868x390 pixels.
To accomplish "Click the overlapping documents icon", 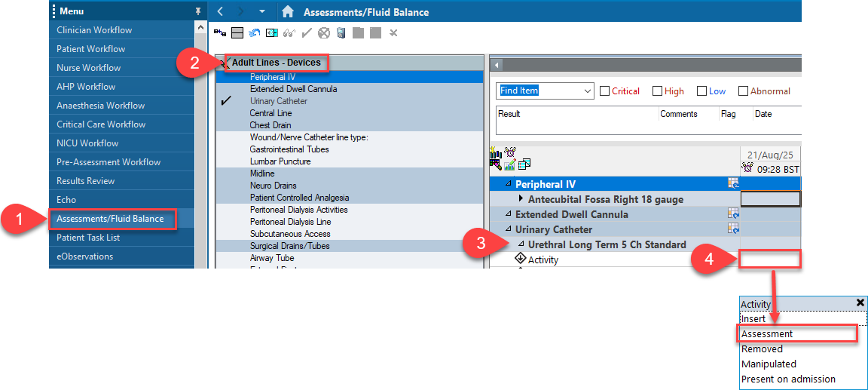I will (x=524, y=164).
